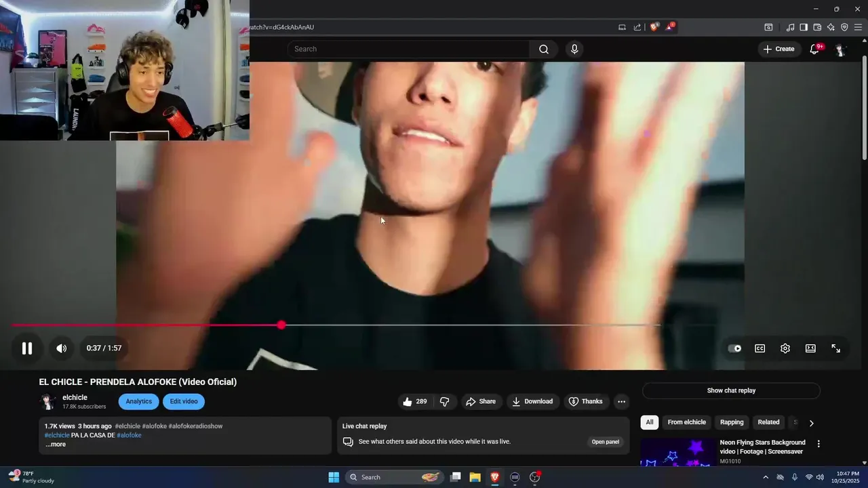Open the Leo AI sparkle icon
The image size is (868, 488).
coord(831,27)
